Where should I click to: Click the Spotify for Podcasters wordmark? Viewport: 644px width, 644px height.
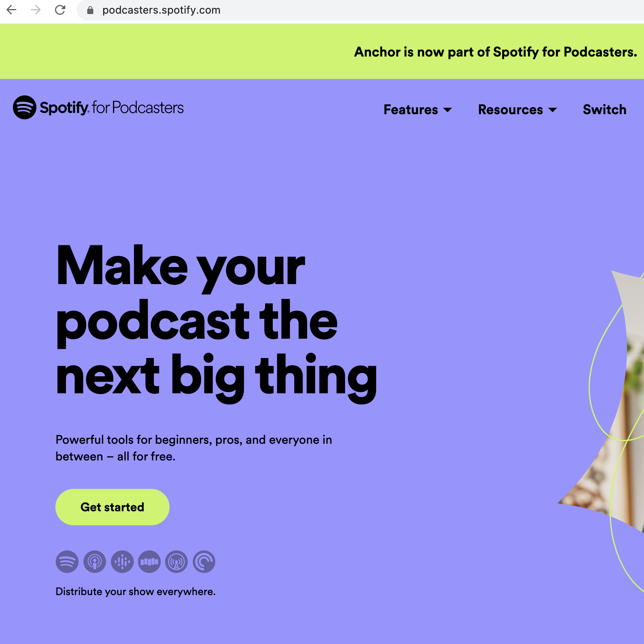pyautogui.click(x=112, y=108)
